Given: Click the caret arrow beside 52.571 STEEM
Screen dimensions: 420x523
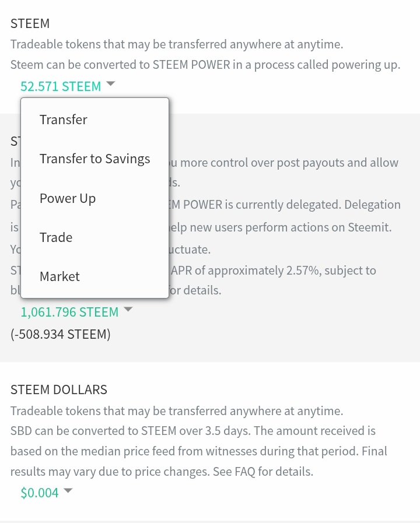Looking at the screenshot, I should 111,83.
